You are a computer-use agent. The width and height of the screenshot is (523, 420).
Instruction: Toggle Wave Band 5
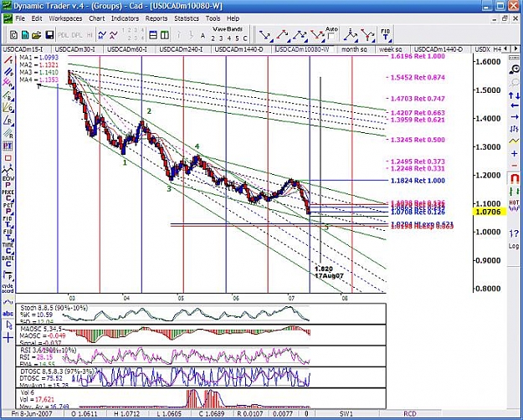tap(237, 38)
